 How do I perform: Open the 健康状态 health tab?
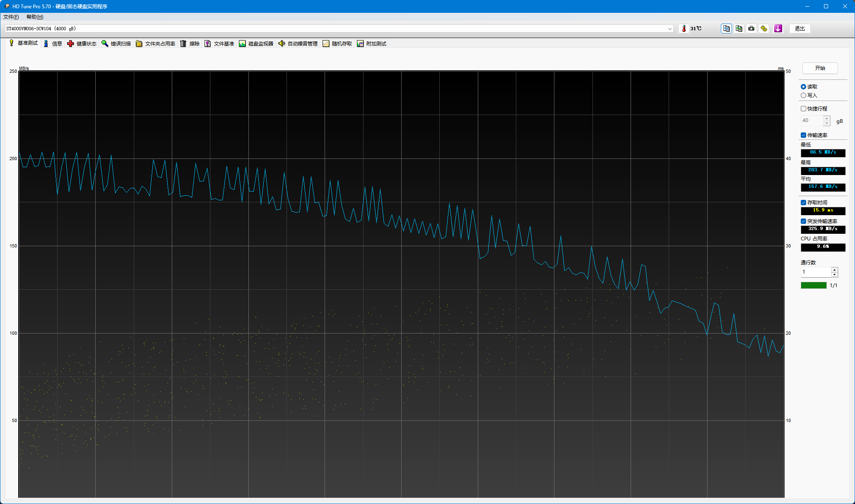tap(82, 43)
